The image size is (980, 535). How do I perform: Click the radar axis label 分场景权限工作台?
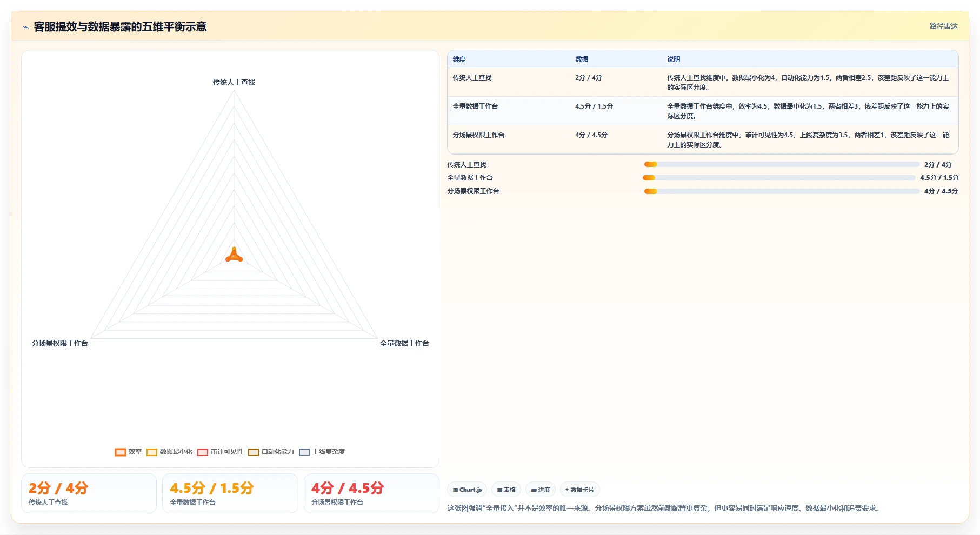tap(60, 343)
